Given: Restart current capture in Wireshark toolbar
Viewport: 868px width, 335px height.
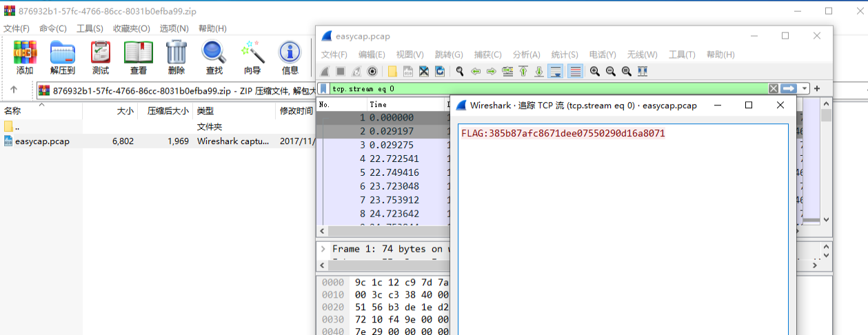Looking at the screenshot, I should coord(356,71).
